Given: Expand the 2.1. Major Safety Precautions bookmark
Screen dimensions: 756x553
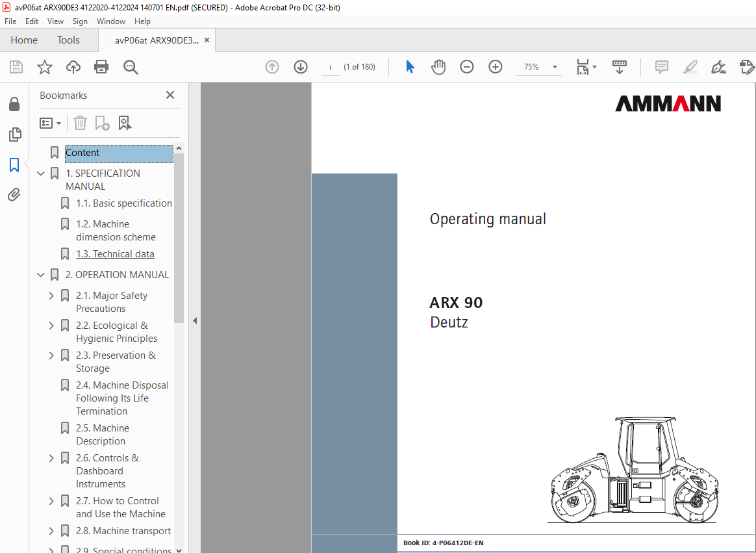Looking at the screenshot, I should coord(51,295).
